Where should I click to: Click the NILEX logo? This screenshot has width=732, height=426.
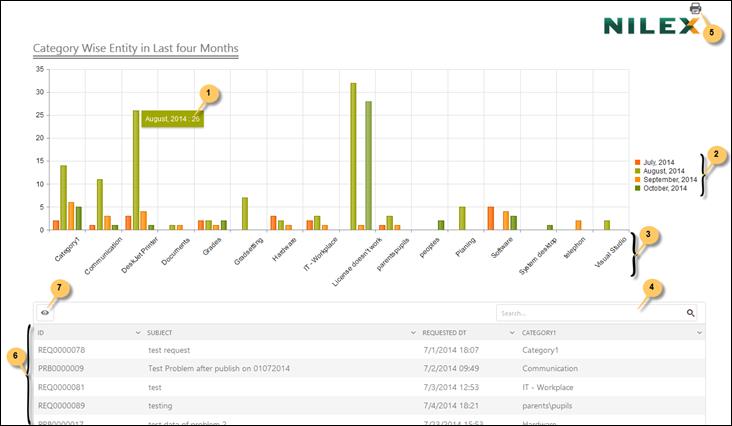pos(650,25)
